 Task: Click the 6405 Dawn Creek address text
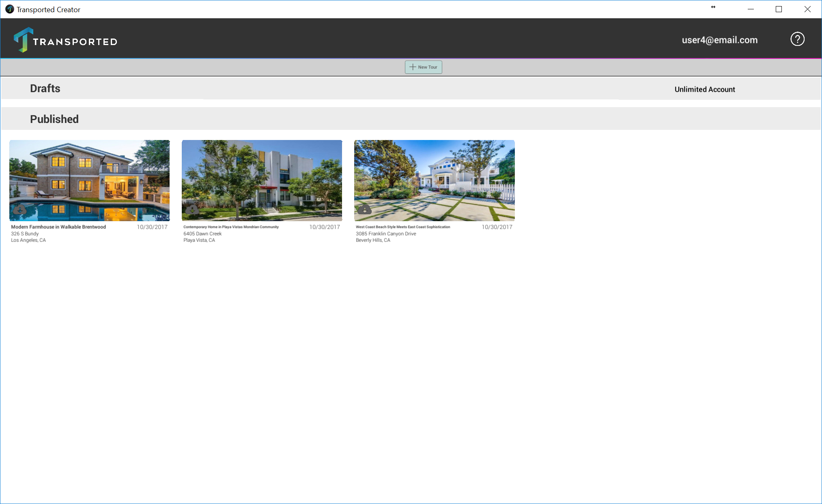tap(202, 234)
